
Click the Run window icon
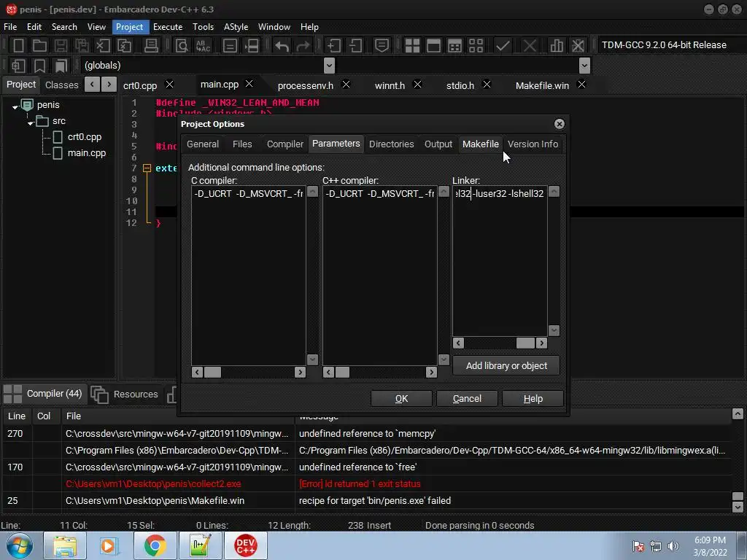point(433,46)
